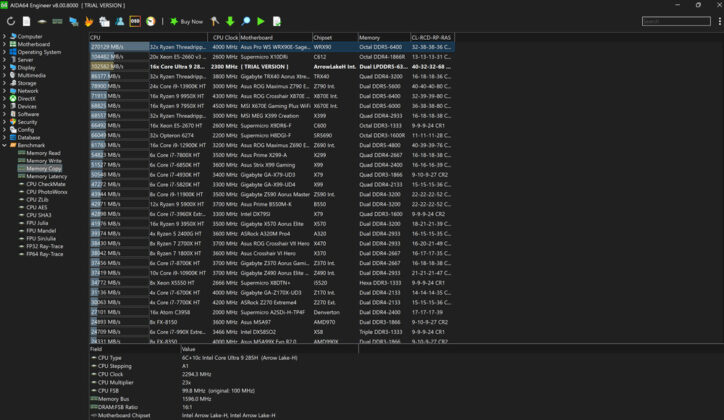Screen dimensions: 724x420
Task: Select the Config tree item
Action: [x=22, y=130]
